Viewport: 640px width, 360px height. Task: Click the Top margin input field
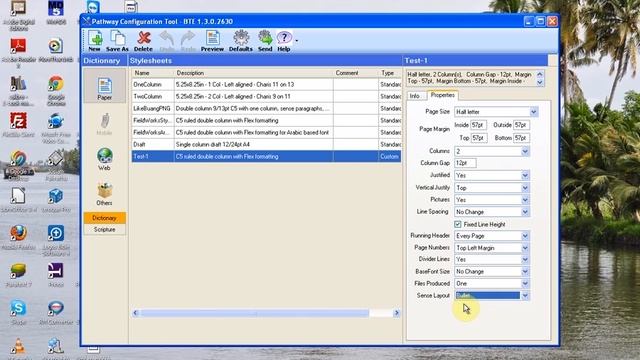(479, 138)
